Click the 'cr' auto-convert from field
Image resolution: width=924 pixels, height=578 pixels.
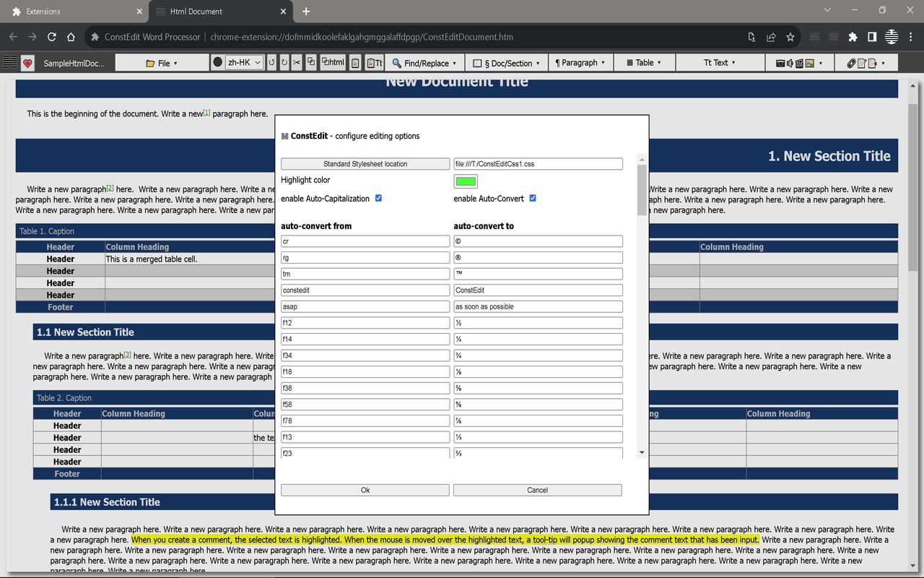click(365, 241)
